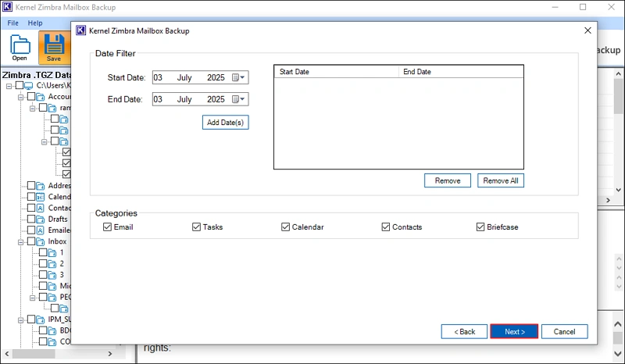The height and width of the screenshot is (364, 625).
Task: Collapse the Inbox tree node
Action: [x=21, y=241]
